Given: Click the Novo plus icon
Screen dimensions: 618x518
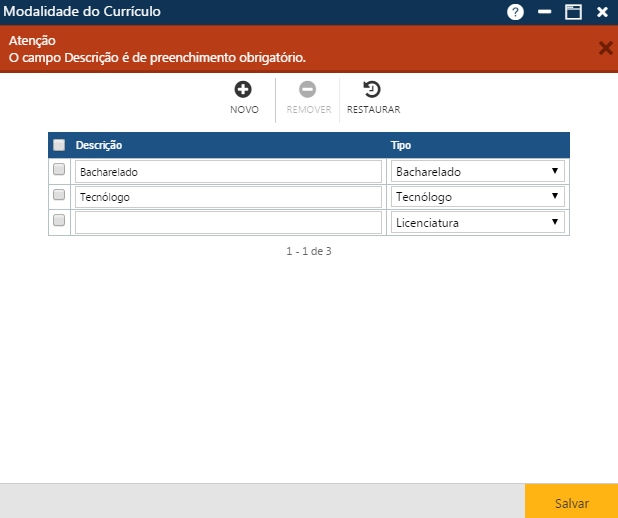Looking at the screenshot, I should coord(243,89).
